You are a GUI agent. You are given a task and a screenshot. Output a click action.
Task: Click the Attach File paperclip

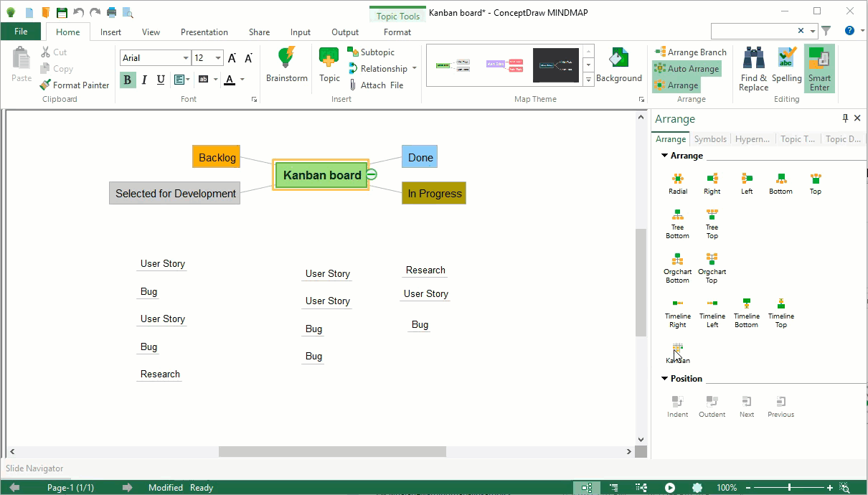[376, 85]
